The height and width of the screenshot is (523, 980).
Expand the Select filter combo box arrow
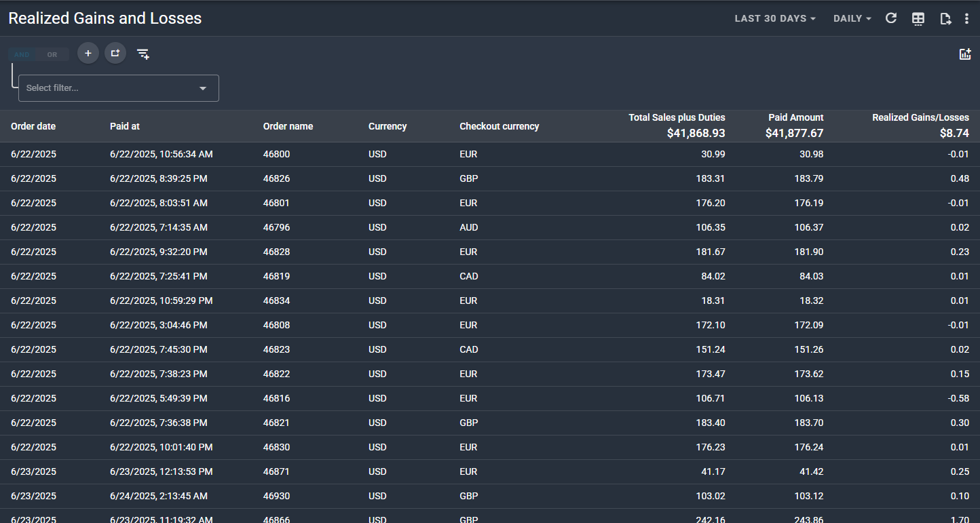pyautogui.click(x=202, y=88)
